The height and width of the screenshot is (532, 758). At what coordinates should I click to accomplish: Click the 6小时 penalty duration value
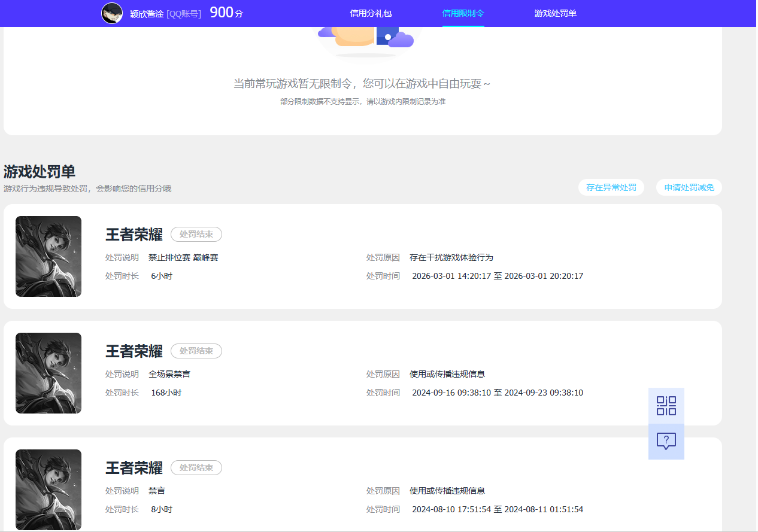pyautogui.click(x=162, y=276)
